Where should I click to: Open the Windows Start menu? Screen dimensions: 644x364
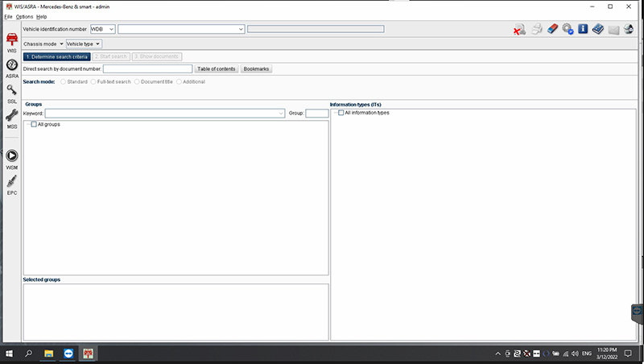click(9, 354)
